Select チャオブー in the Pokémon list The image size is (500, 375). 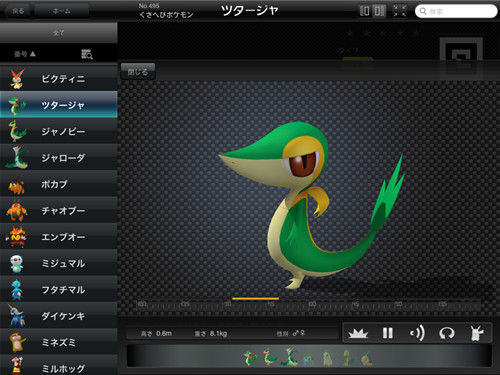coord(59,210)
